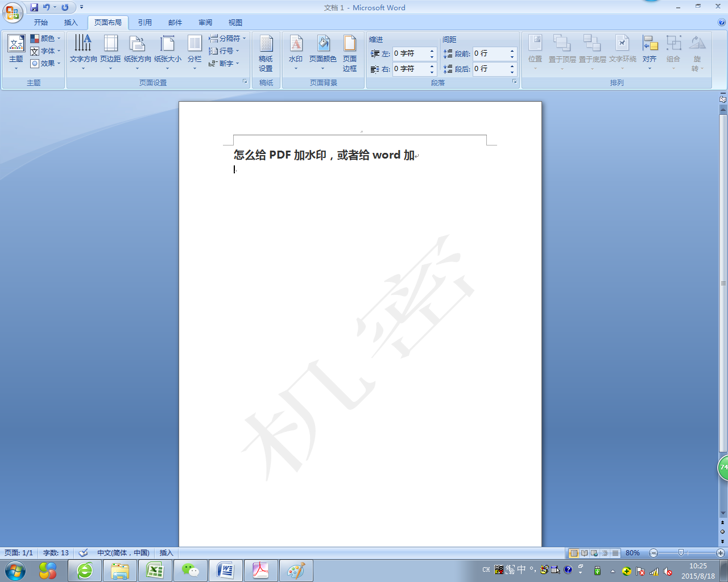Open the customize quick access toolbar dropdown
Screen dimensions: 728x582
pyautogui.click(x=81, y=7)
